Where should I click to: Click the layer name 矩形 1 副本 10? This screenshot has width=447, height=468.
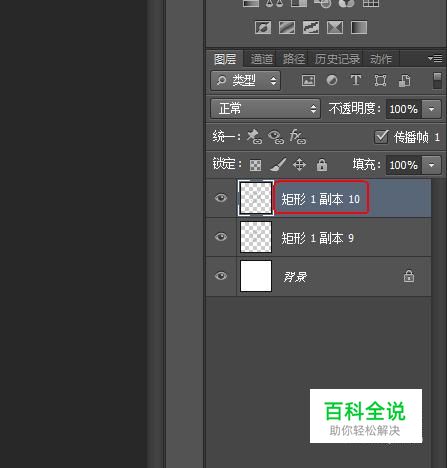321,199
